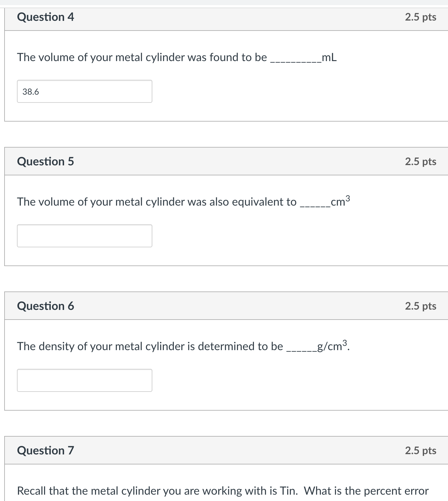This screenshot has width=448, height=501.
Task: Click the Question 6 heading
Action: 45,306
